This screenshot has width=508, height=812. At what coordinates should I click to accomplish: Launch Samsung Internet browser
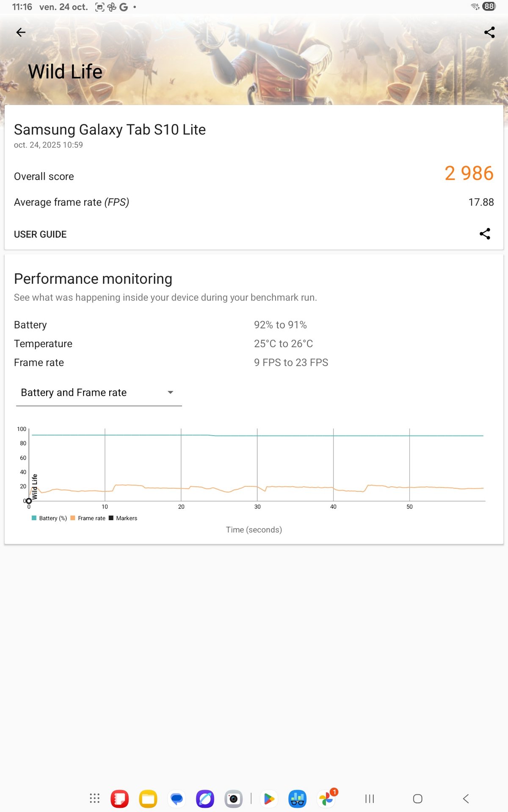click(x=205, y=798)
